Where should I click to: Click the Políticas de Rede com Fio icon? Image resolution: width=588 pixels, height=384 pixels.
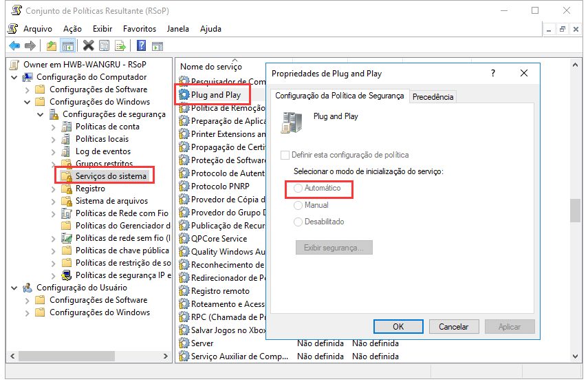[67, 213]
